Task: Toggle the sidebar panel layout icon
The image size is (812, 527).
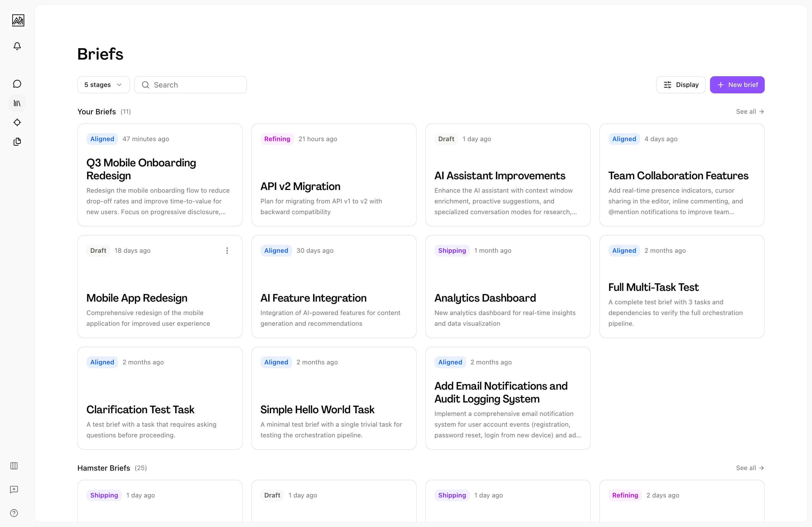Action: coord(14,466)
